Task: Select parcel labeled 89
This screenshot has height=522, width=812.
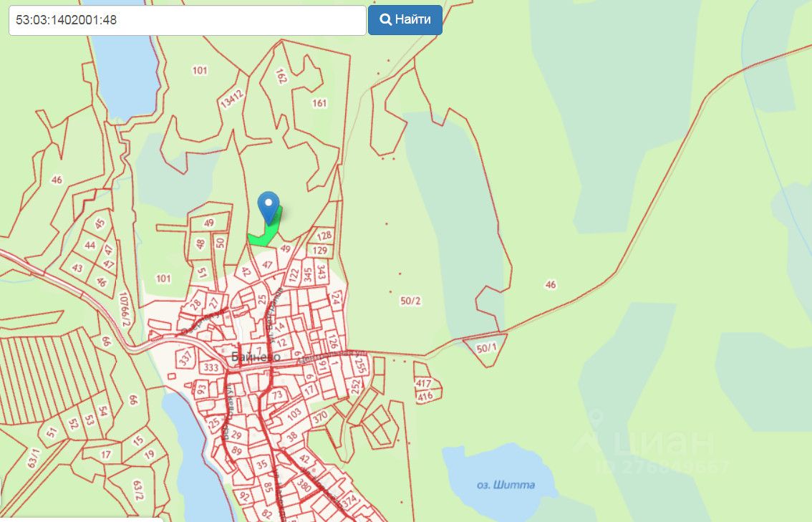Action: coord(237,450)
